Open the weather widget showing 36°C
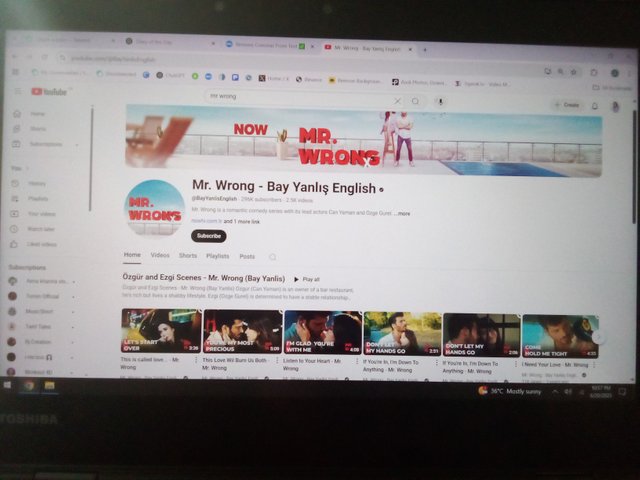 510,391
